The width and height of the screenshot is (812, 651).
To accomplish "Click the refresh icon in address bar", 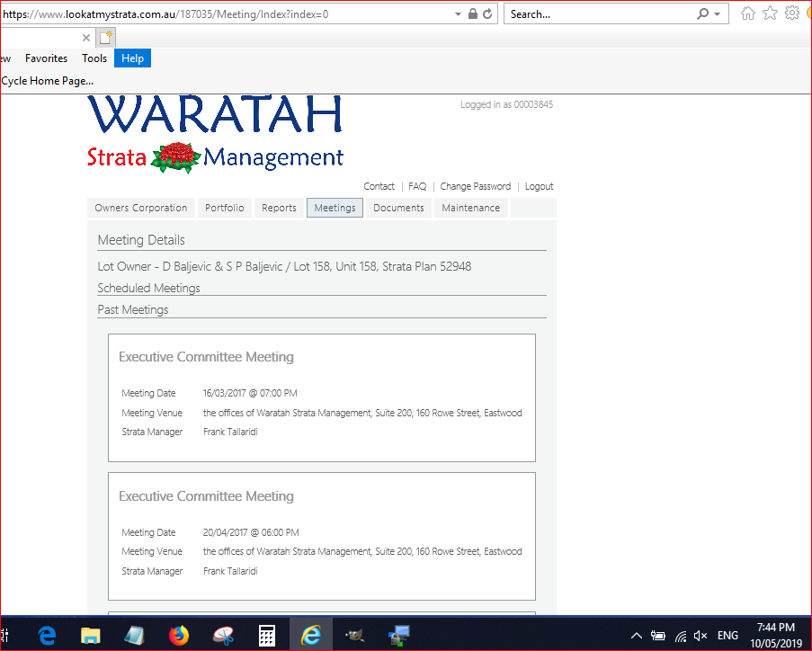I will click(487, 14).
